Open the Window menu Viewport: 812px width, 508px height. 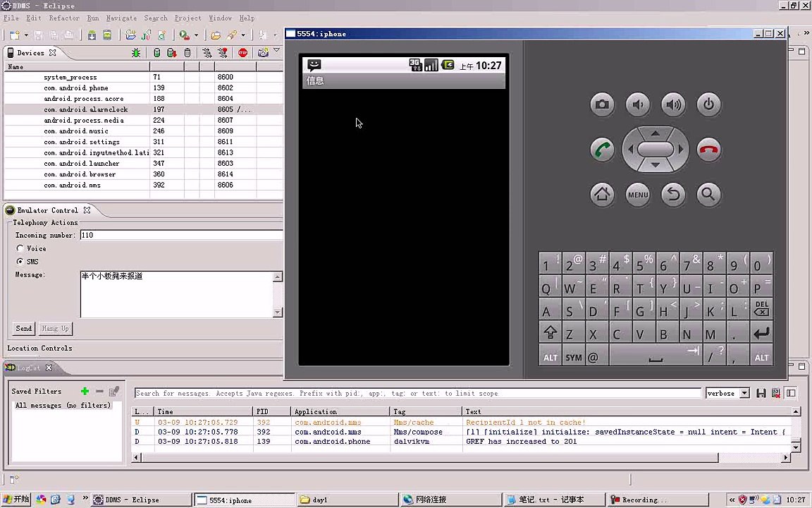220,18
